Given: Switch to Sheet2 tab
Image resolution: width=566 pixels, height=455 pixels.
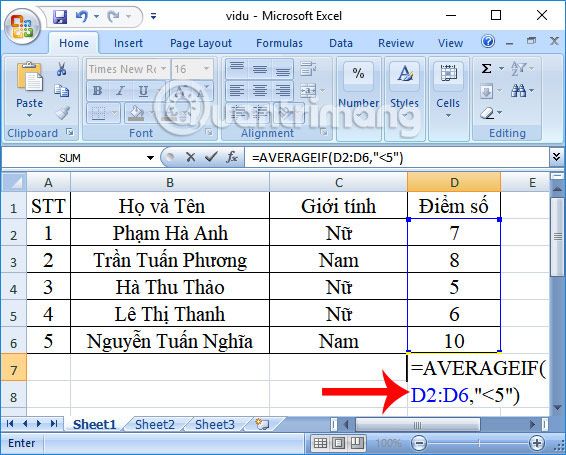Looking at the screenshot, I should pos(155,424).
